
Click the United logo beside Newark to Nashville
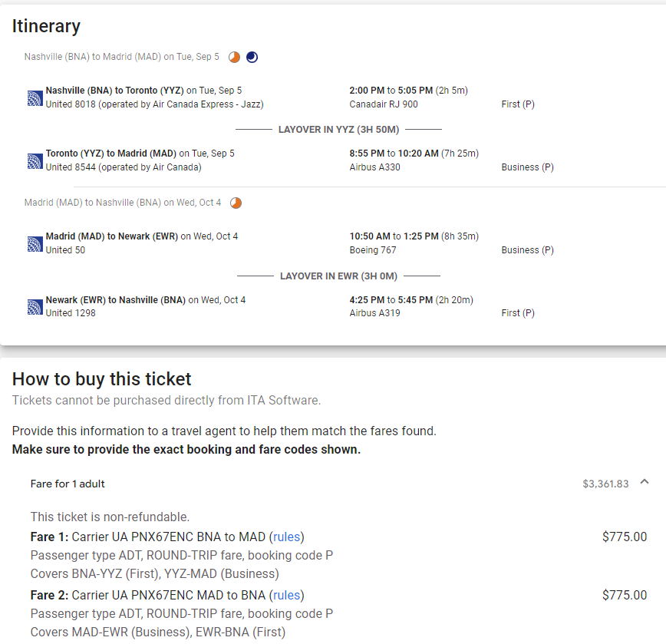[x=35, y=307]
